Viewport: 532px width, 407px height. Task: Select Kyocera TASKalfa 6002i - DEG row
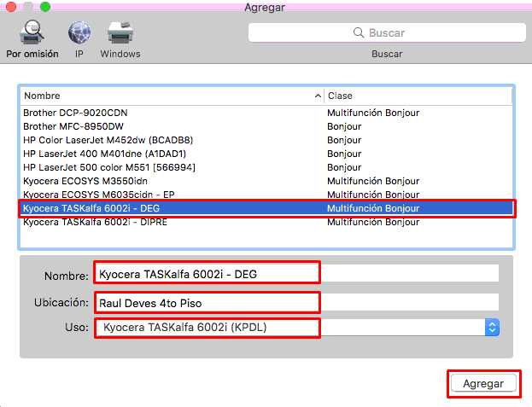(x=266, y=208)
